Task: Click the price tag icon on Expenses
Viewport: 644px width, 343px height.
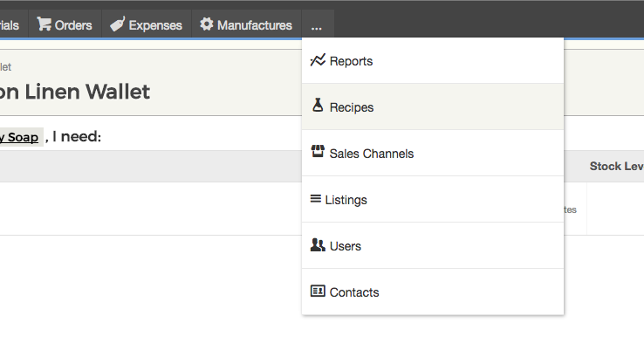Action: tap(118, 24)
